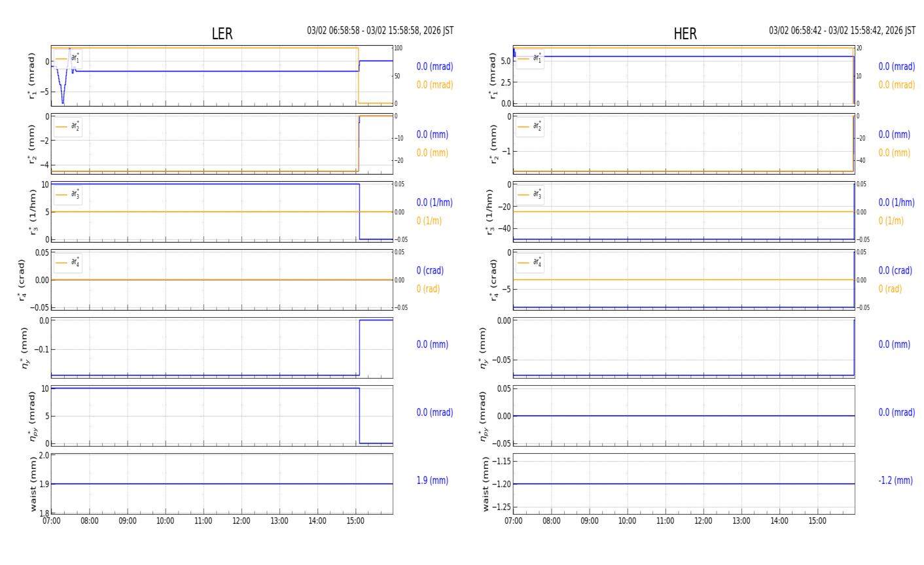The width and height of the screenshot is (924, 565).
Task: Click the ∂r1* legend entry in LER
Action: coord(67,58)
